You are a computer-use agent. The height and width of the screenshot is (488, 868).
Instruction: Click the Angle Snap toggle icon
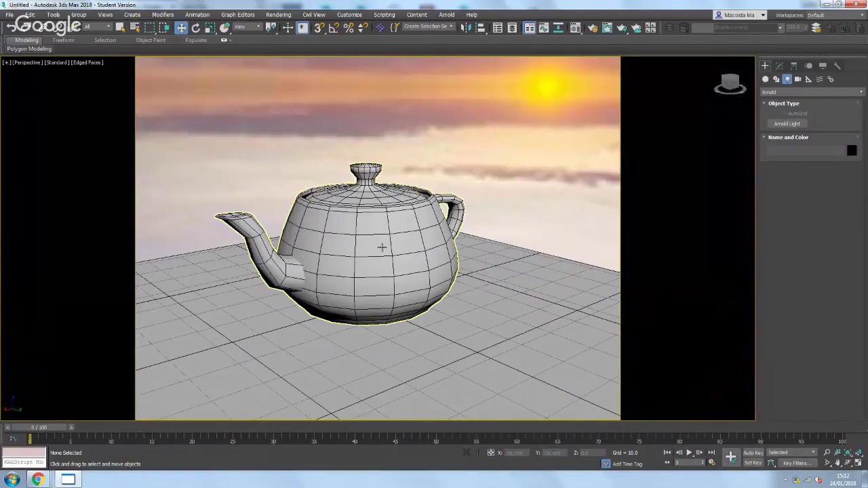click(x=334, y=28)
